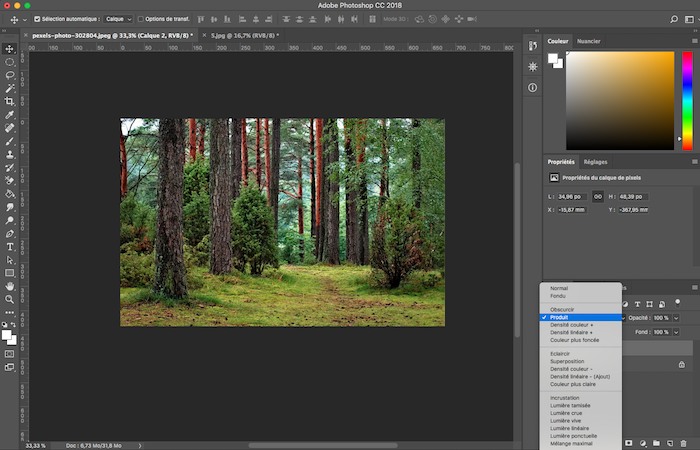
Task: Change the screen mode
Action: click(9, 367)
